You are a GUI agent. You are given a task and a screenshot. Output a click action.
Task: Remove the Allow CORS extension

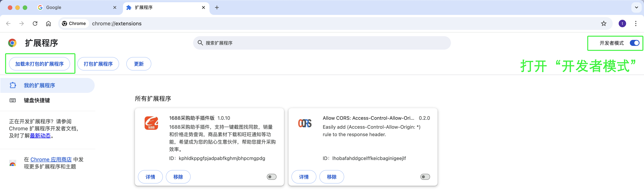coord(332,177)
